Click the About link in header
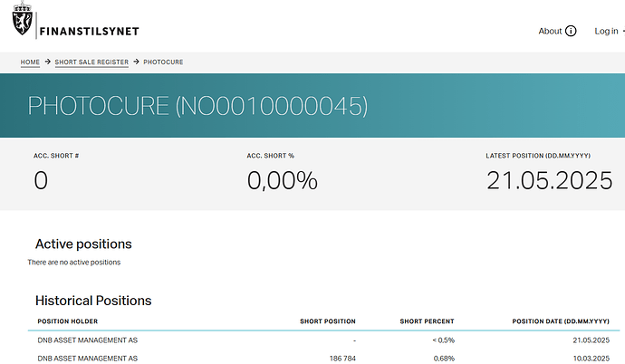The width and height of the screenshot is (625, 364). coord(550,31)
